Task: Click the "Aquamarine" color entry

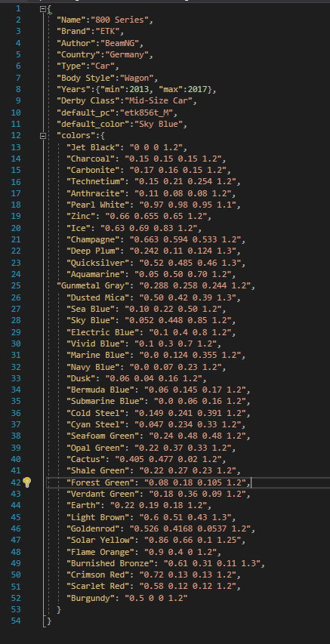Action: pos(151,273)
